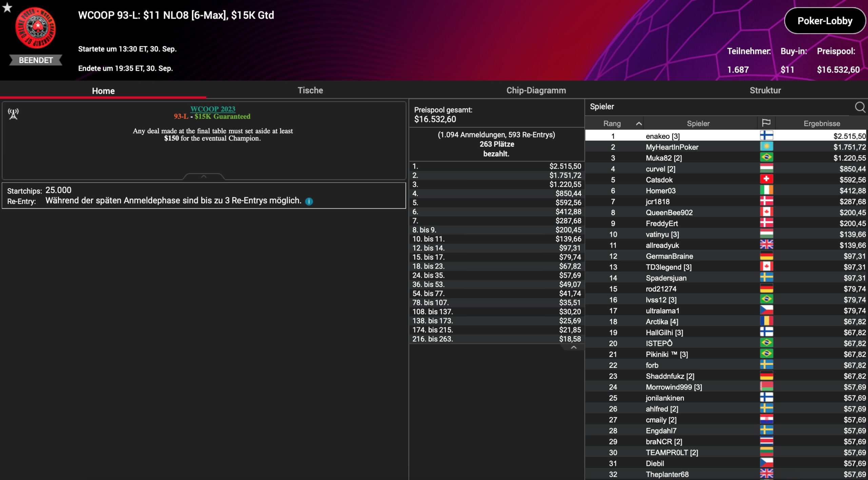This screenshot has width=868, height=480.
Task: Click Morrowind999's Belarus flag
Action: pyautogui.click(x=766, y=387)
